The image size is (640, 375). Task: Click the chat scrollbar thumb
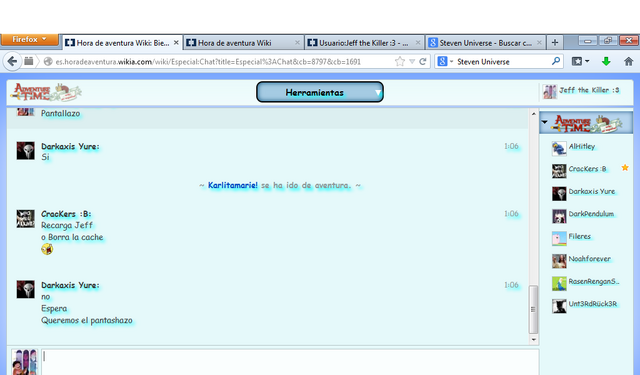pos(533,309)
